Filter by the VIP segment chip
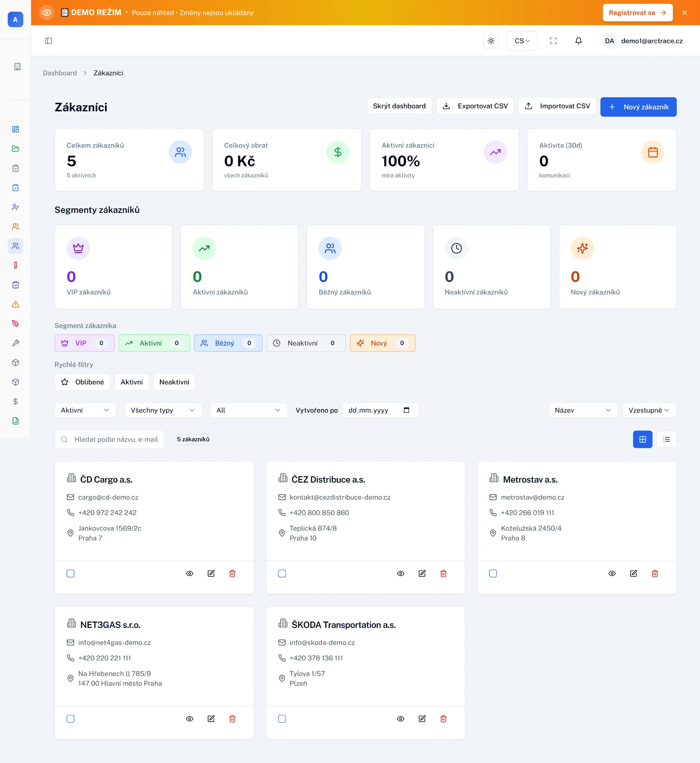Viewport: 700px width, 763px height. 84,343
